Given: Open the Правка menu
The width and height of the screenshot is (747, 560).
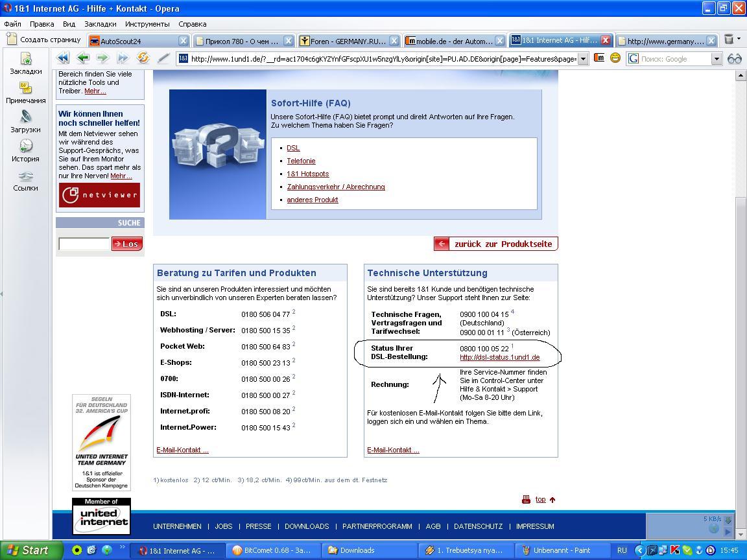Looking at the screenshot, I should pos(42,24).
